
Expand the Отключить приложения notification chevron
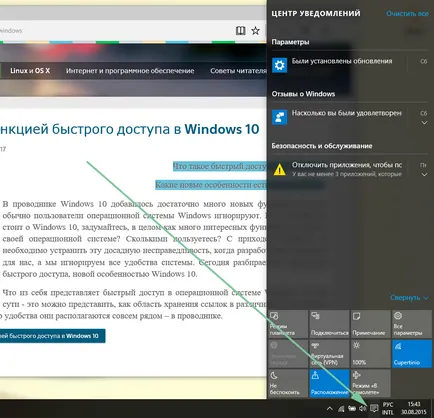point(424,174)
